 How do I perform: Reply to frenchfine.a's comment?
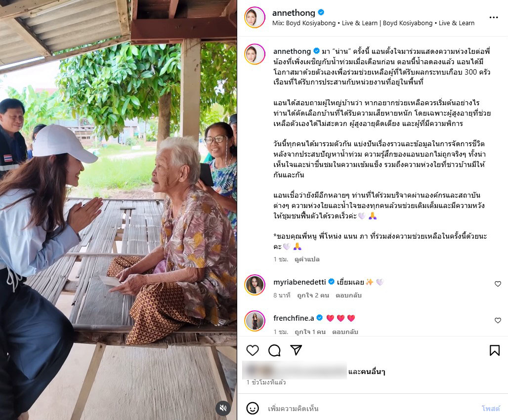coord(345,332)
